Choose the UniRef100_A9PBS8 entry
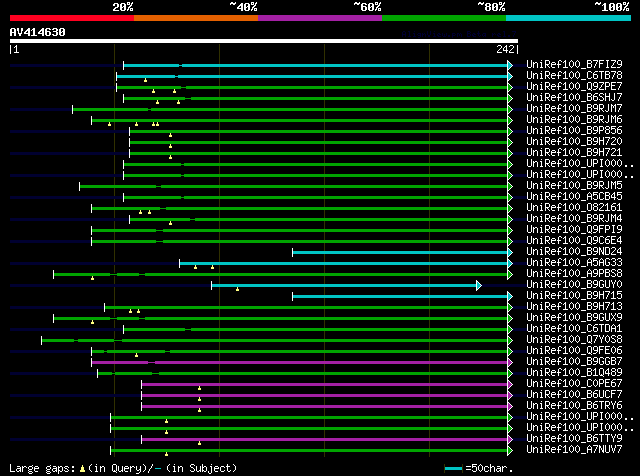Image resolution: width=640 pixels, height=476 pixels. click(x=574, y=274)
